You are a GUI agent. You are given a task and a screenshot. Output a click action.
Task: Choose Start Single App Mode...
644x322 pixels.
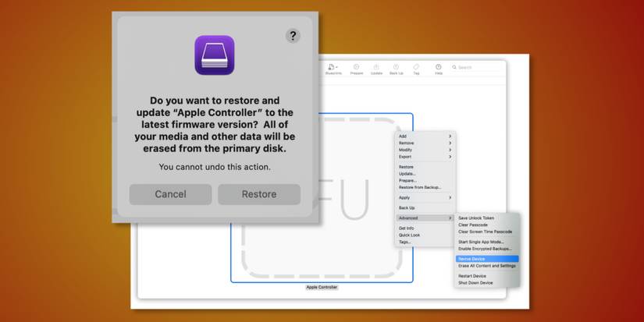[487, 242]
